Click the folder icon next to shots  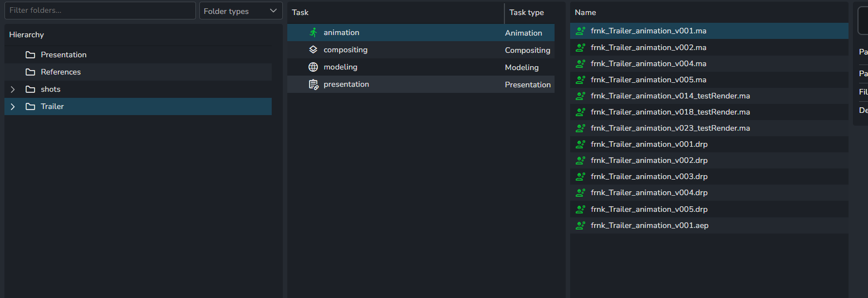(30, 89)
